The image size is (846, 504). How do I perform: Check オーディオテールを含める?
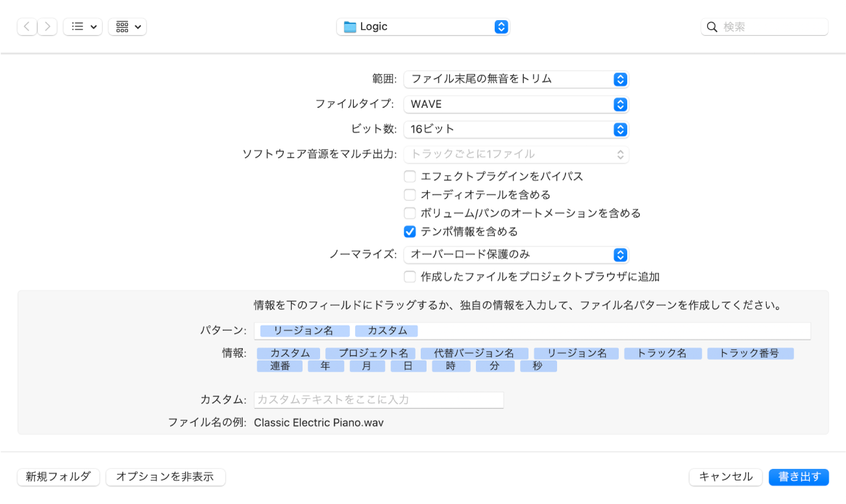point(410,194)
